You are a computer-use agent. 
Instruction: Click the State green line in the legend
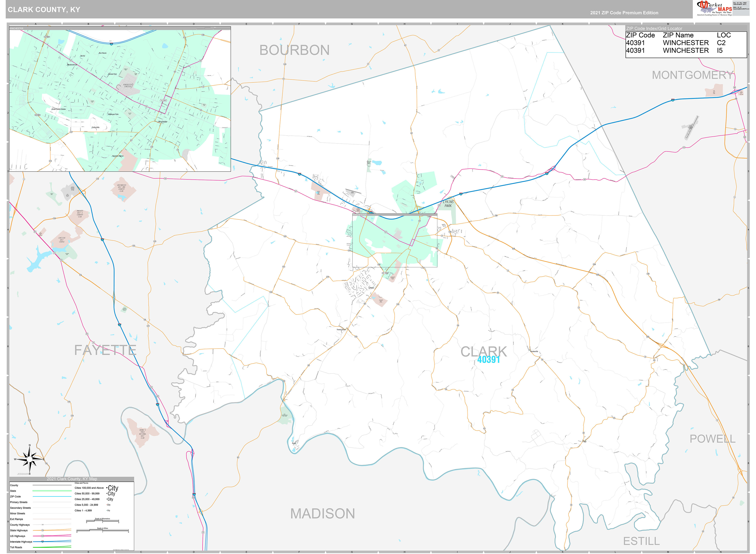pyautogui.click(x=52, y=491)
